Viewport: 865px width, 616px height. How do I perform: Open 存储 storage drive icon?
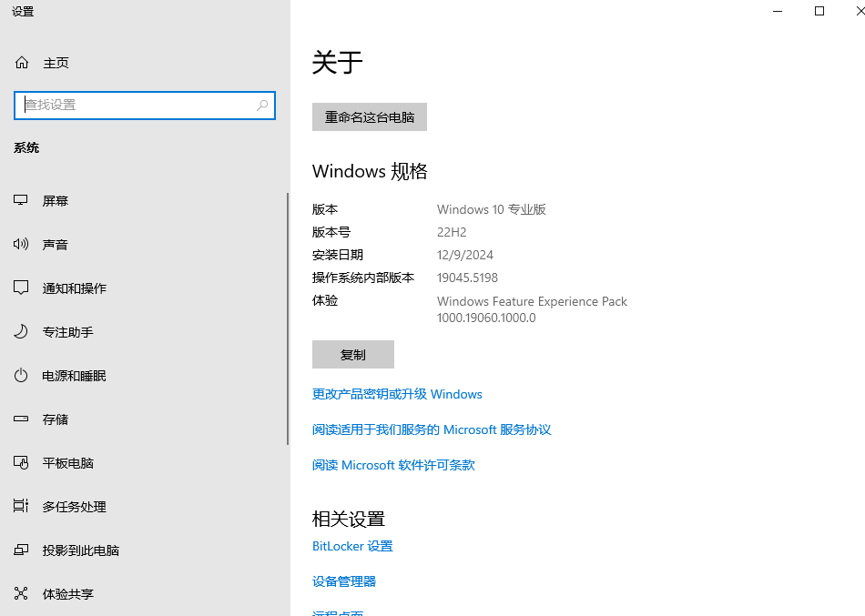click(22, 419)
